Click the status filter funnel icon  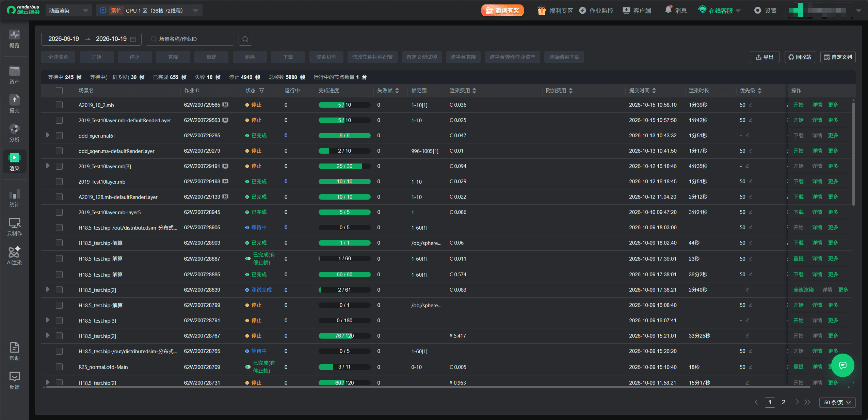tap(261, 91)
